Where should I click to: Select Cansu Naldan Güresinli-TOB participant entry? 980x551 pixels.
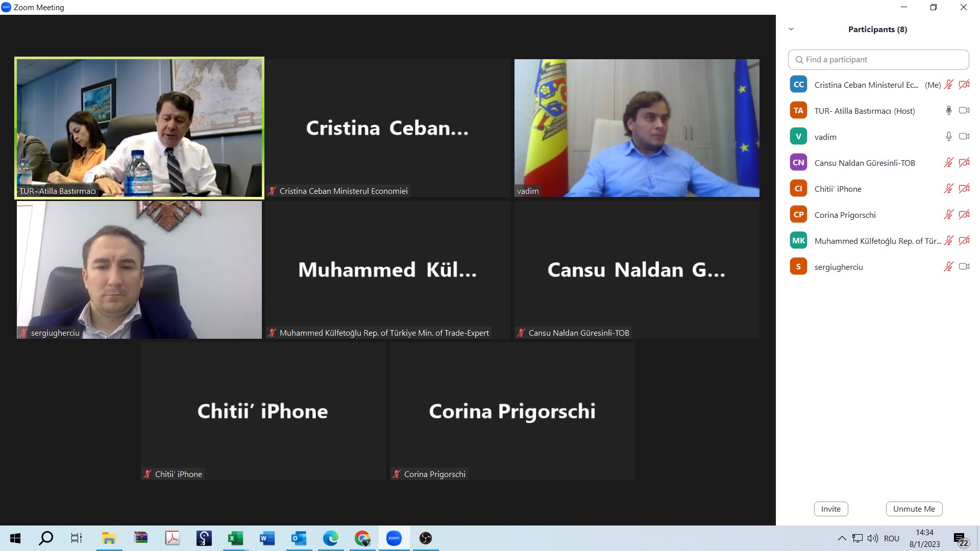(x=864, y=163)
